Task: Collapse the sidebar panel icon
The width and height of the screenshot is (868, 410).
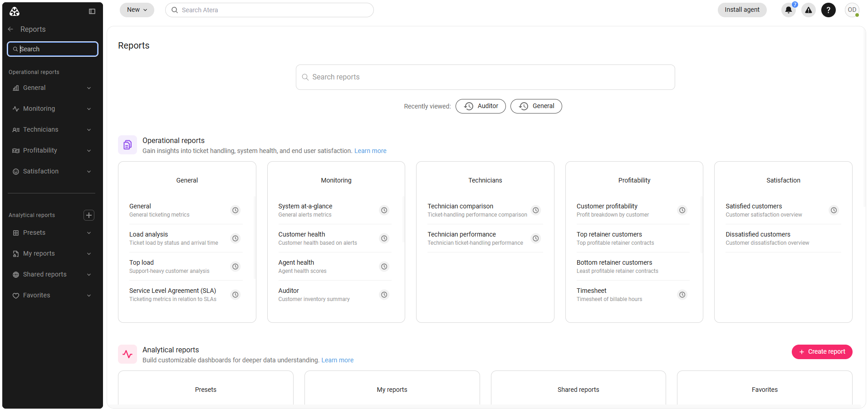Action: tap(92, 11)
